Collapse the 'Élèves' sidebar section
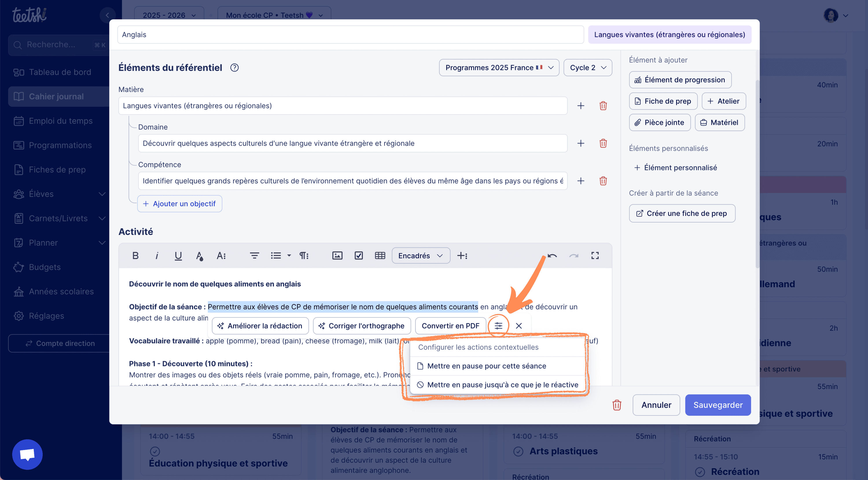868x480 pixels. 102,194
